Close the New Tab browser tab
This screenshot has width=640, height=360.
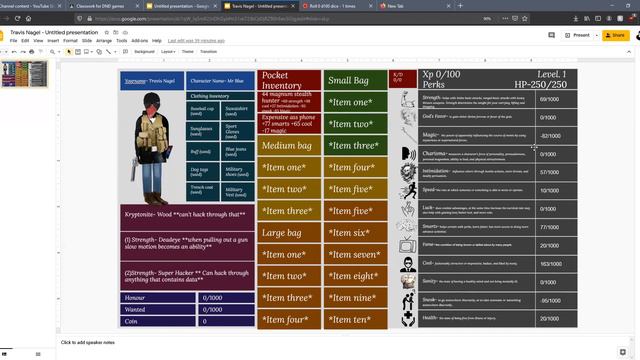[448, 6]
